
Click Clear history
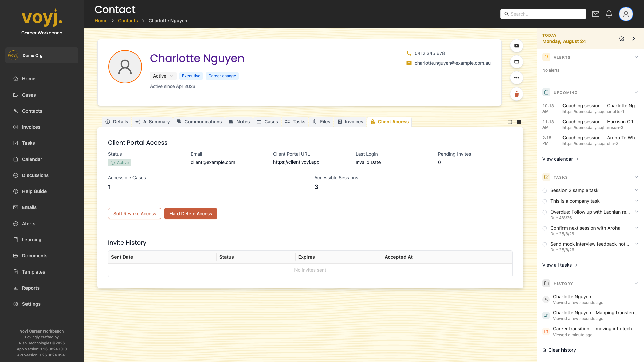point(559,350)
